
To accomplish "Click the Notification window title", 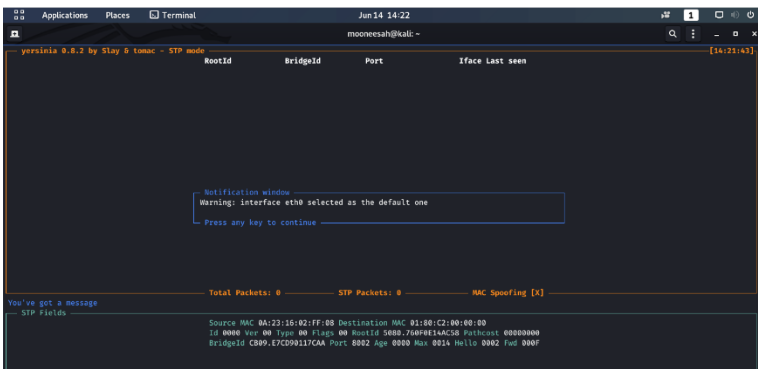I will point(247,192).
